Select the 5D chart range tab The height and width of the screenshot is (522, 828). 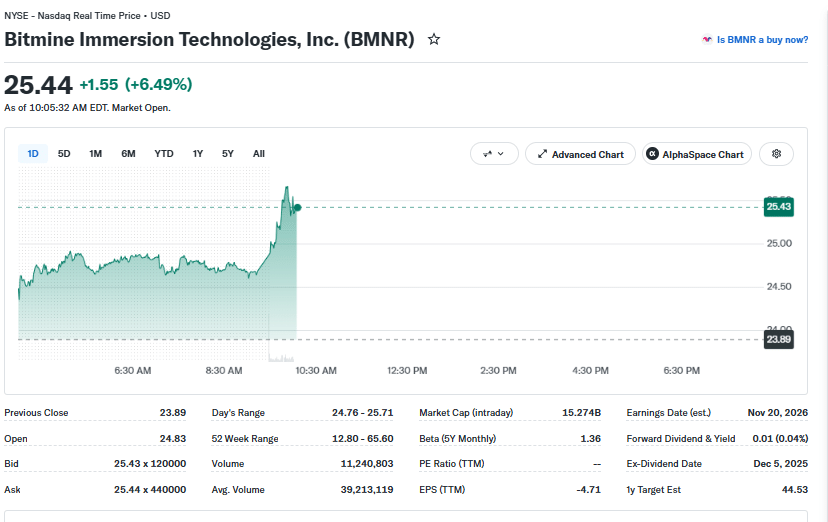tap(64, 154)
